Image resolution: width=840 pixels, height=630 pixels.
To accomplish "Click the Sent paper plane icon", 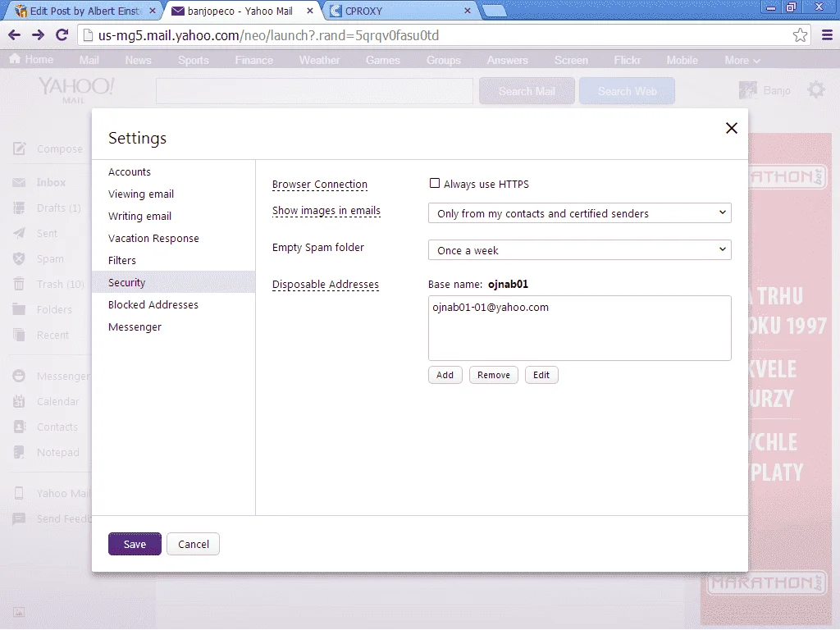I will click(x=19, y=233).
